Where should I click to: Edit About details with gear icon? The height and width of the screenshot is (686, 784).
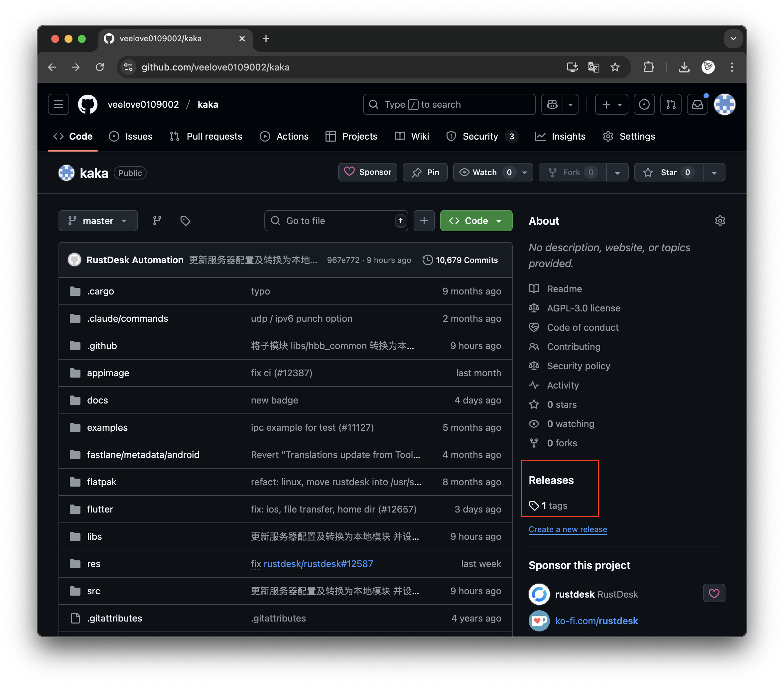719,221
